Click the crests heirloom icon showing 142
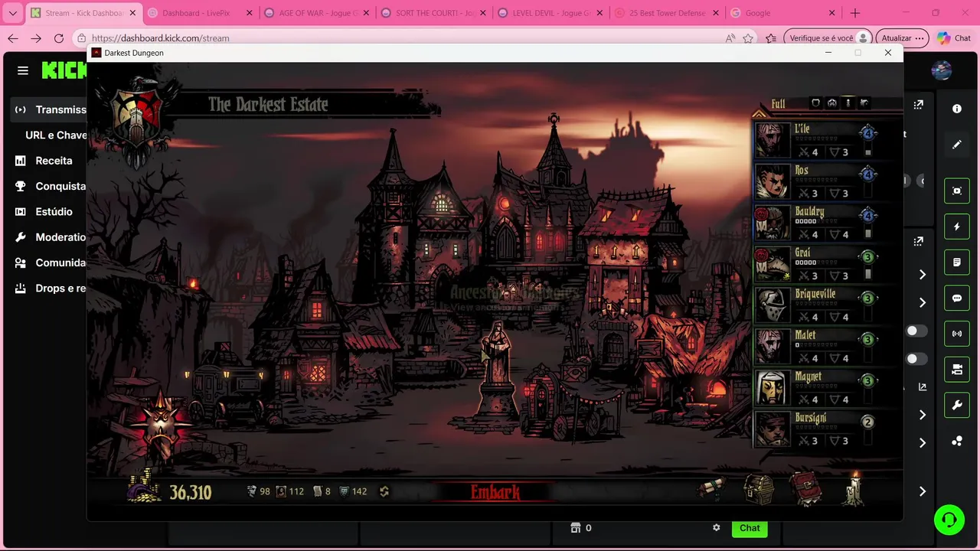980x551 pixels. coord(344,491)
